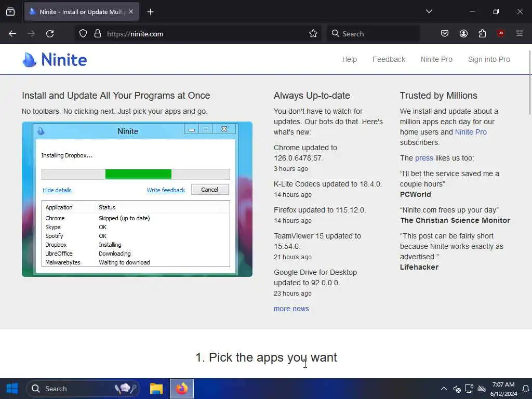Viewport: 532px width, 399px height.
Task: Click the Ninite installer screenshot image
Action: click(x=137, y=199)
